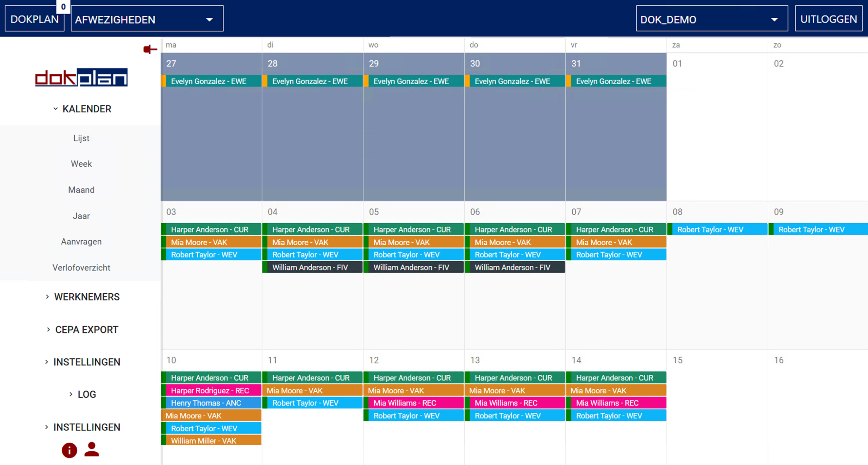Click day 15 calendar cell
868x465 pixels.
[716, 407]
